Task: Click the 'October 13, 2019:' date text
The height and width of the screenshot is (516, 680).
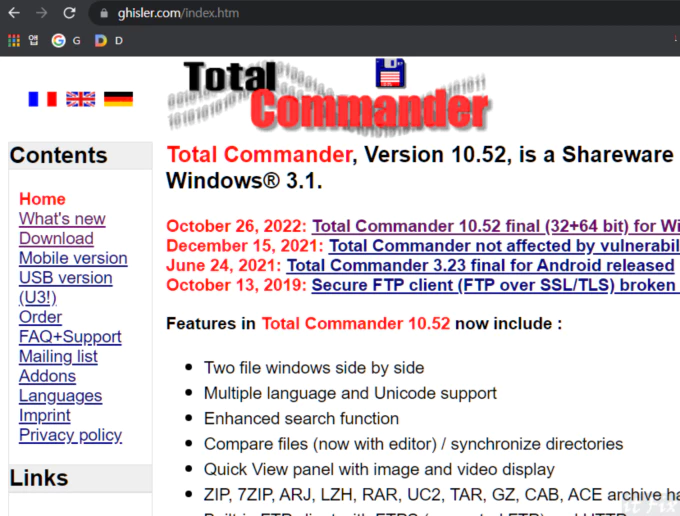Action: pos(237,285)
